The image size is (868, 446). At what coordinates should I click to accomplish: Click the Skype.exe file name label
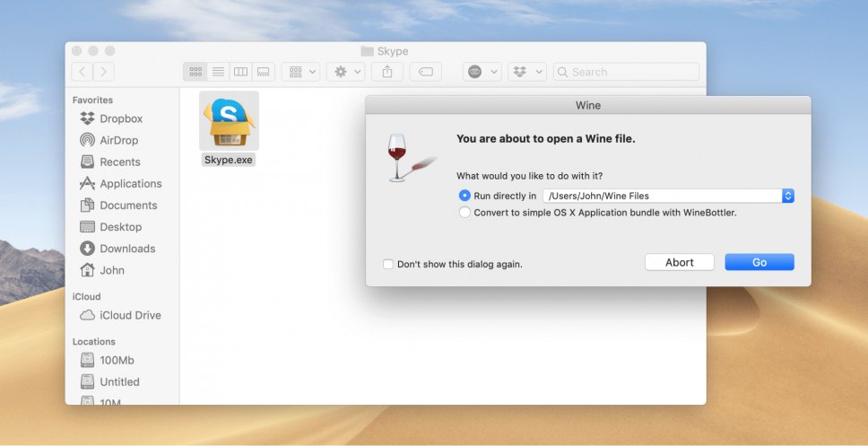click(x=229, y=160)
